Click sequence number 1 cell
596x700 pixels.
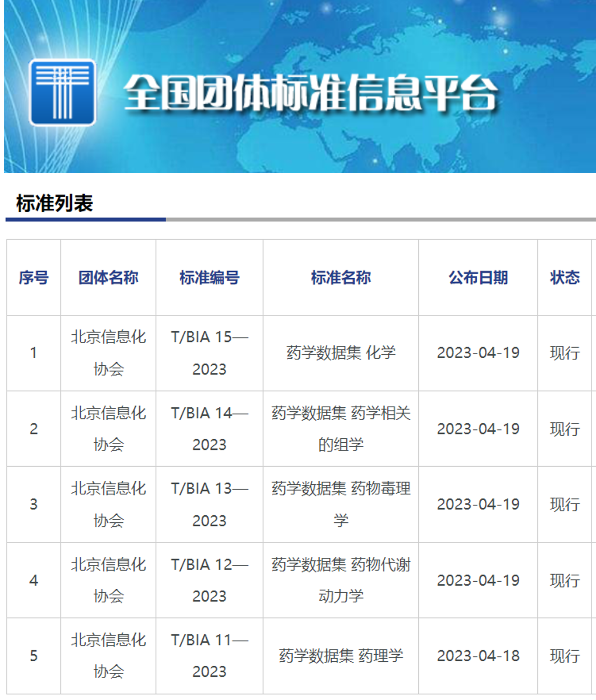[34, 353]
